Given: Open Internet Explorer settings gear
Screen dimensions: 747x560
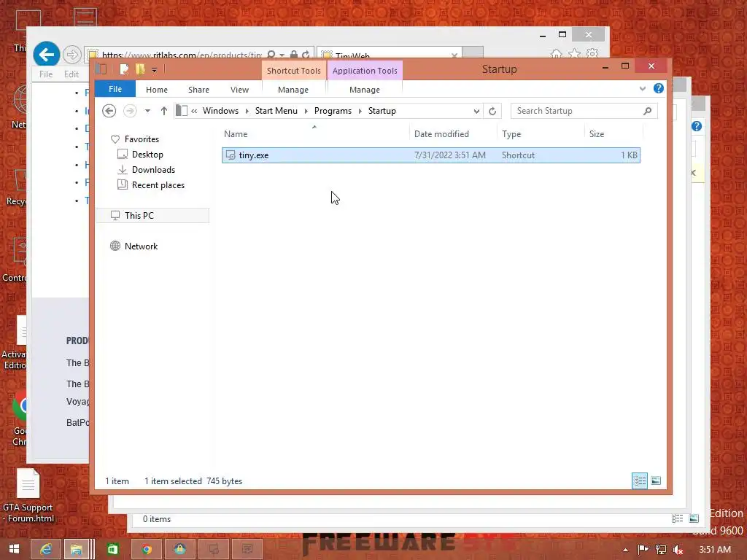Looking at the screenshot, I should tap(592, 53).
